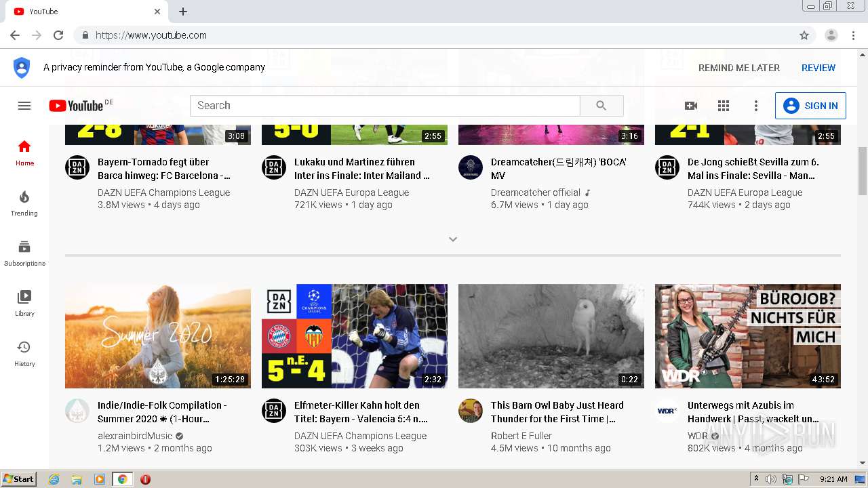
Task: Open Unterwegs mit Azubis video title
Action: [x=753, y=412]
